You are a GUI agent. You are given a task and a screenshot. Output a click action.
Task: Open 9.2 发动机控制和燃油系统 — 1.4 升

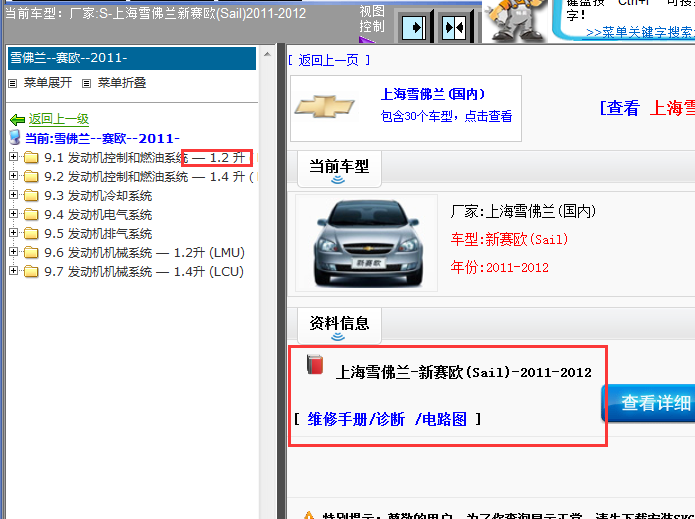tap(148, 177)
